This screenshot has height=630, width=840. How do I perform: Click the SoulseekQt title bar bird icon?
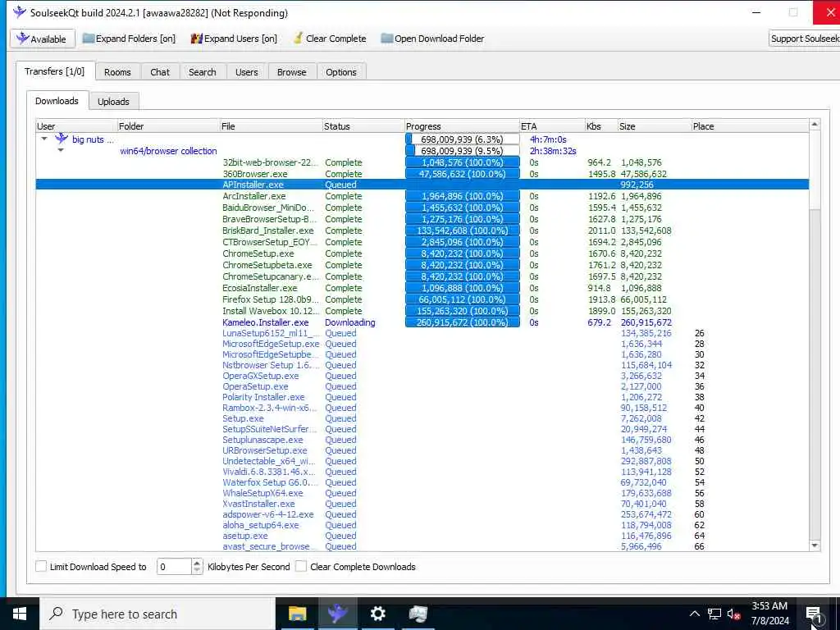[20, 12]
